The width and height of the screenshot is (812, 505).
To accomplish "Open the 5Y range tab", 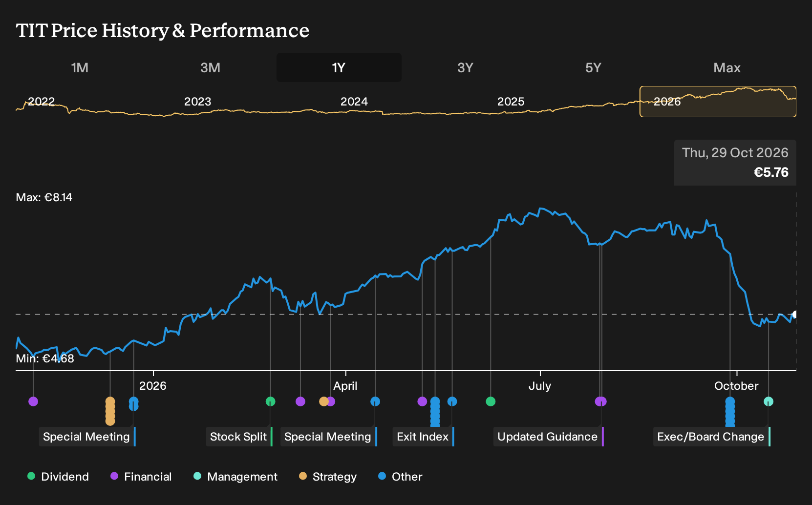I will tap(593, 67).
